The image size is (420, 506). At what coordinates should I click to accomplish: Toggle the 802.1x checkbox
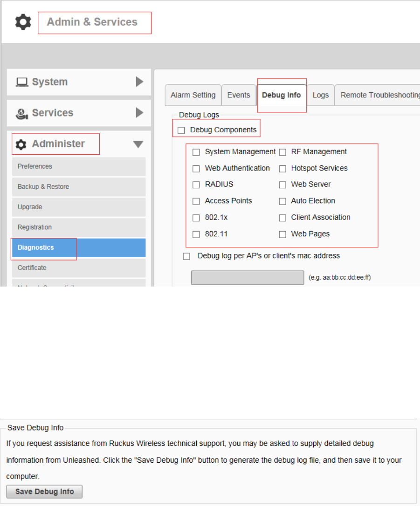196,218
